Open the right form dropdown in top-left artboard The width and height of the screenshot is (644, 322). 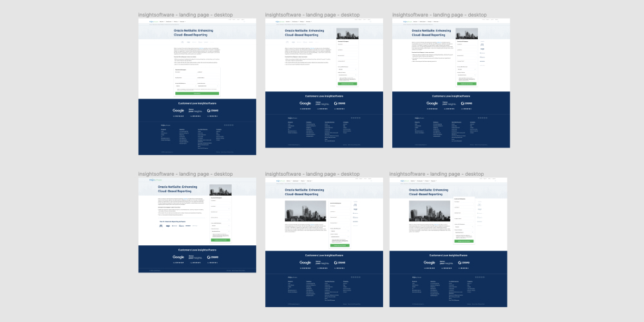click(x=208, y=86)
